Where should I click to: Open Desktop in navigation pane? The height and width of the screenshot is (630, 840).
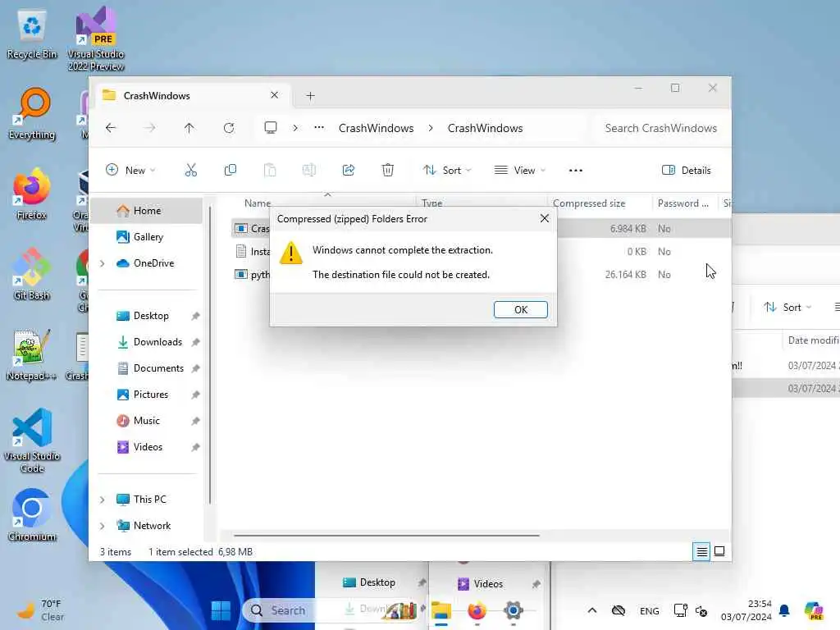coord(151,316)
